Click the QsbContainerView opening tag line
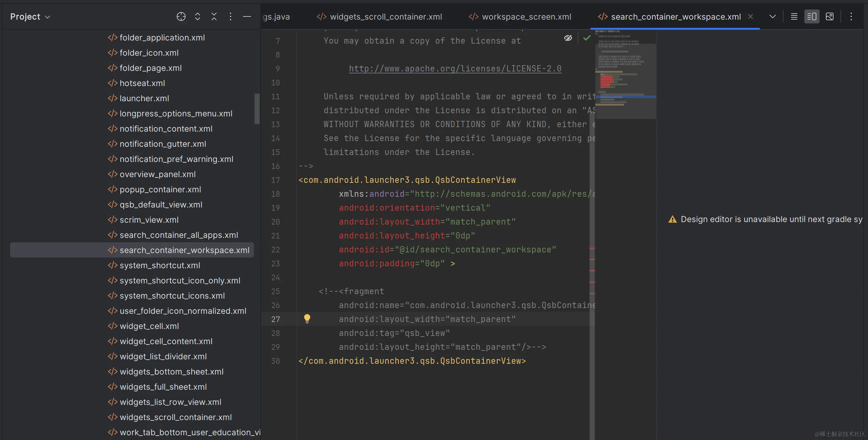 (407, 180)
